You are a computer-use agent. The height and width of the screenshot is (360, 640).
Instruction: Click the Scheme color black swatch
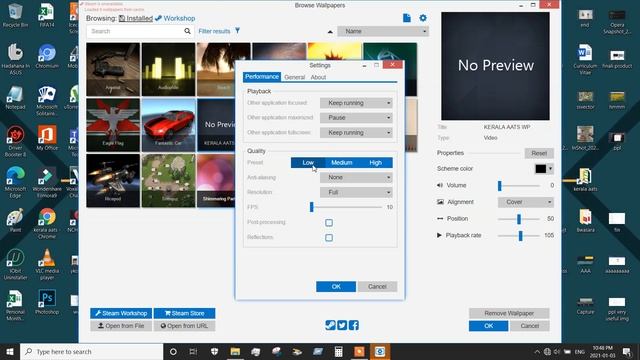(541, 169)
